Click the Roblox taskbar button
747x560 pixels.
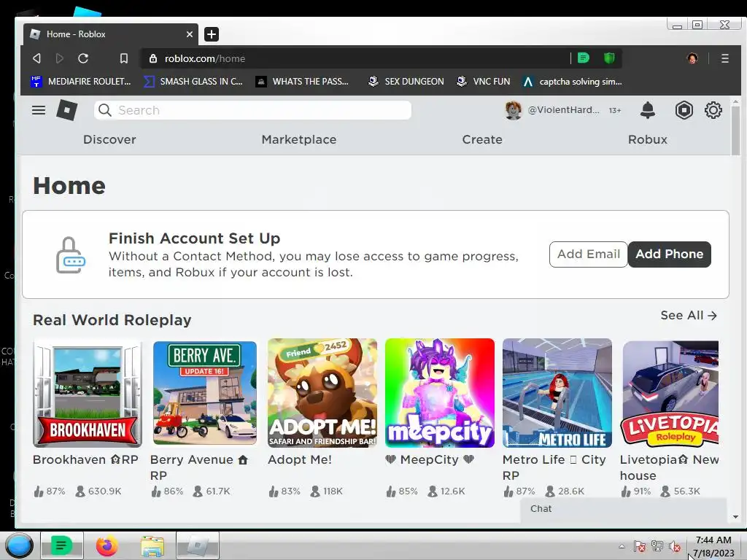point(197,545)
